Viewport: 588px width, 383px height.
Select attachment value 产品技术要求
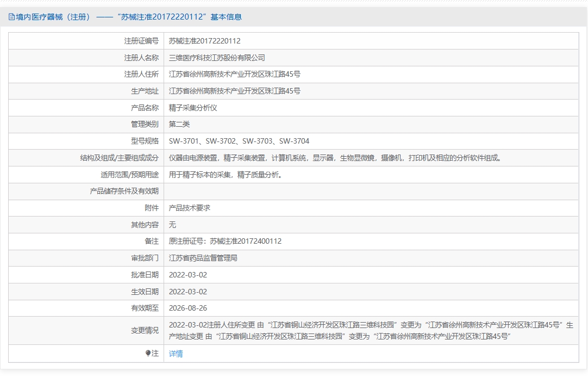189,208
